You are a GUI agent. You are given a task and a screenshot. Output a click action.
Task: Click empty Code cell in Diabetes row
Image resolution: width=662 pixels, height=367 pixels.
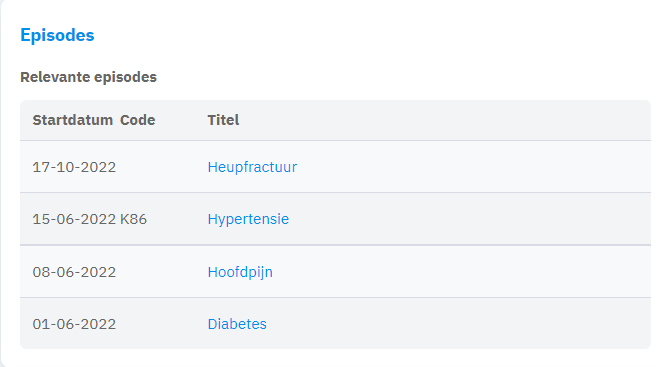[161, 324]
